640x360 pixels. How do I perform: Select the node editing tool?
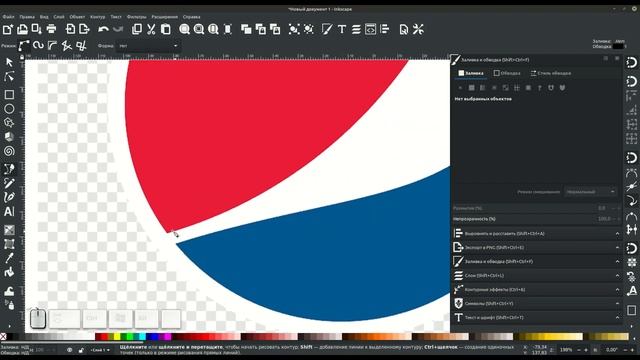pyautogui.click(x=9, y=77)
